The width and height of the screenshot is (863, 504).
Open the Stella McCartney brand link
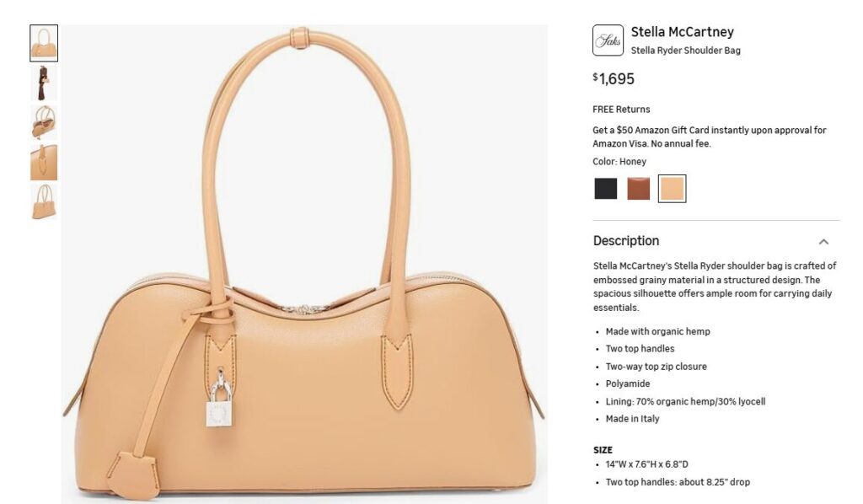coord(682,32)
